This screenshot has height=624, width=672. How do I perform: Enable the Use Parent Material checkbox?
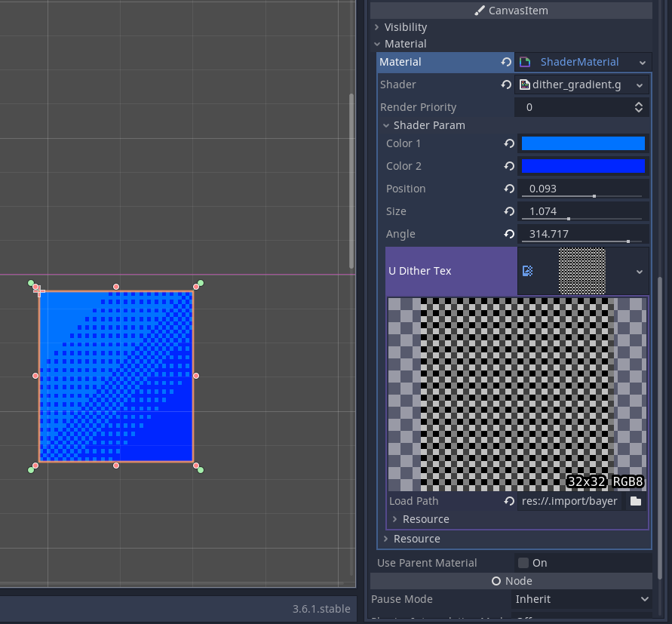523,563
